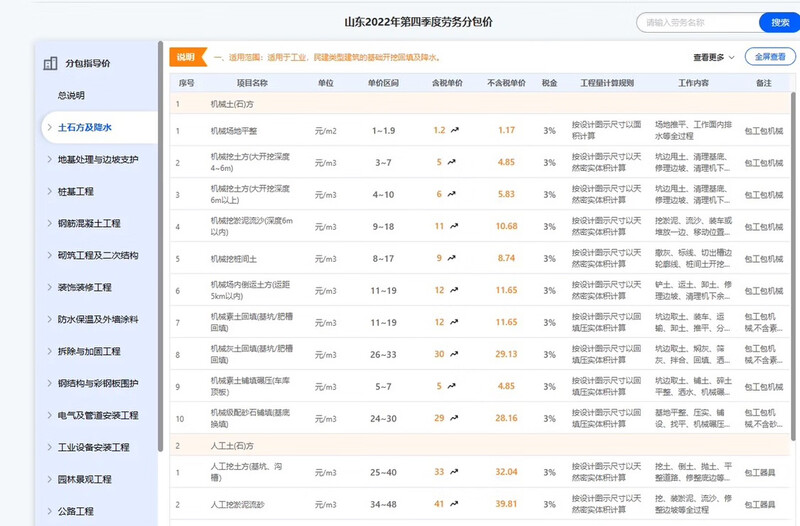
Task: Open price trend icon for 机械挖桩间土
Action: [452, 258]
